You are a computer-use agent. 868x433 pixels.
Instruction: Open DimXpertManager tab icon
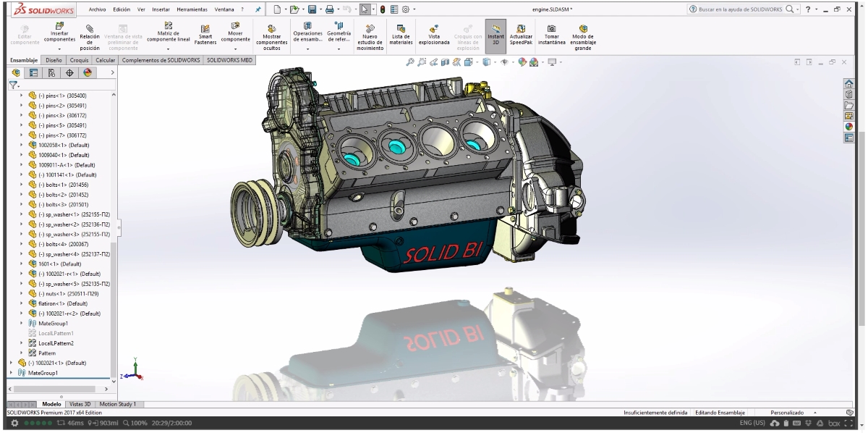69,72
